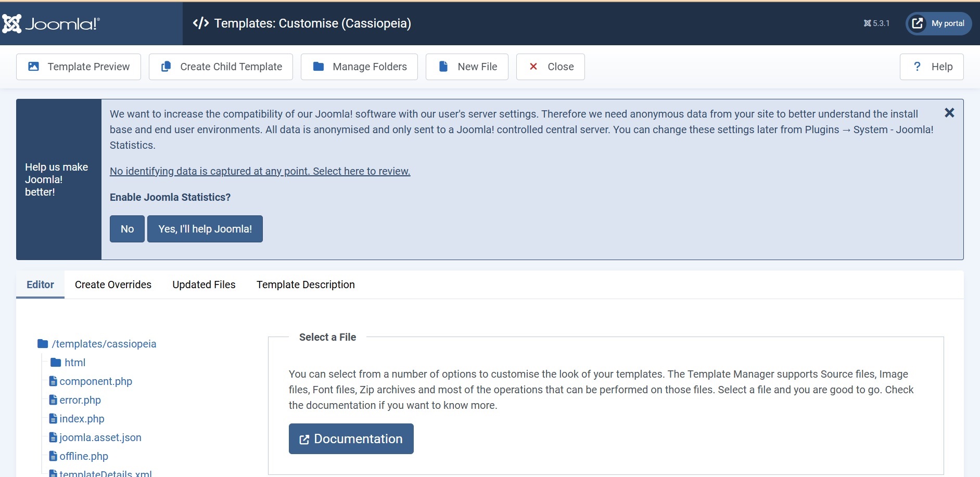The image size is (980, 477).
Task: Click the Template Preview button
Action: [x=79, y=67]
